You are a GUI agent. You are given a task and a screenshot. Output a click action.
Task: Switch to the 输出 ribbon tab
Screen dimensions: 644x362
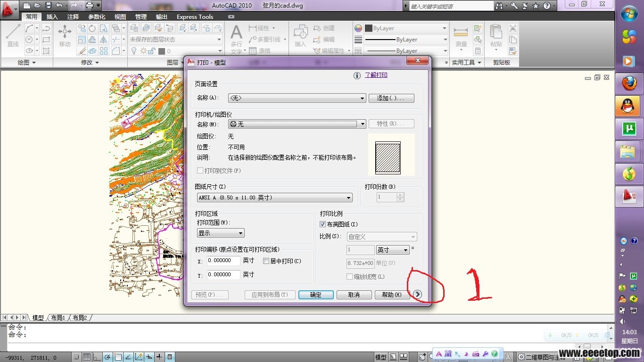click(x=162, y=16)
